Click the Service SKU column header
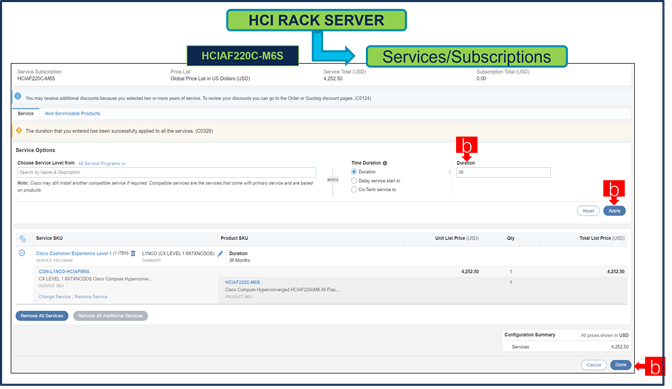This screenshot has height=389, width=672. [49, 239]
